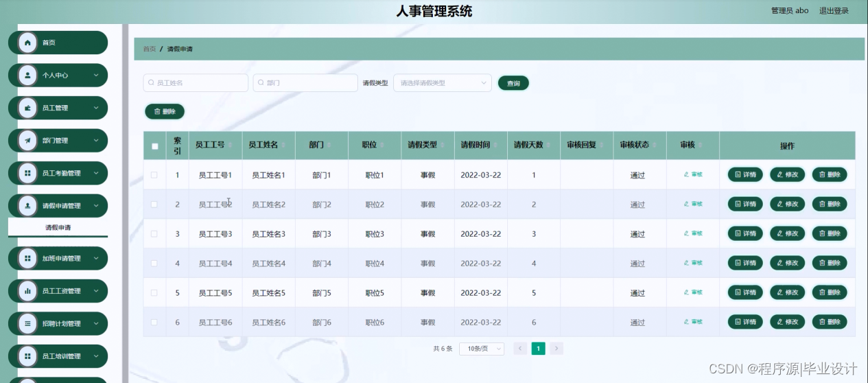Sort by 职位 column arrows
Screen dimensions: 868x383
point(382,146)
